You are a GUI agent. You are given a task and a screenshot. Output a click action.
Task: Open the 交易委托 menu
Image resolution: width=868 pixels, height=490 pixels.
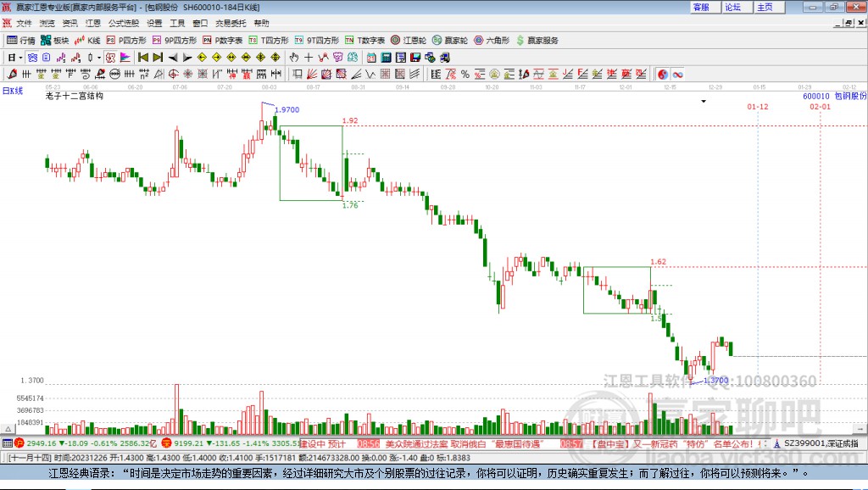(x=231, y=23)
